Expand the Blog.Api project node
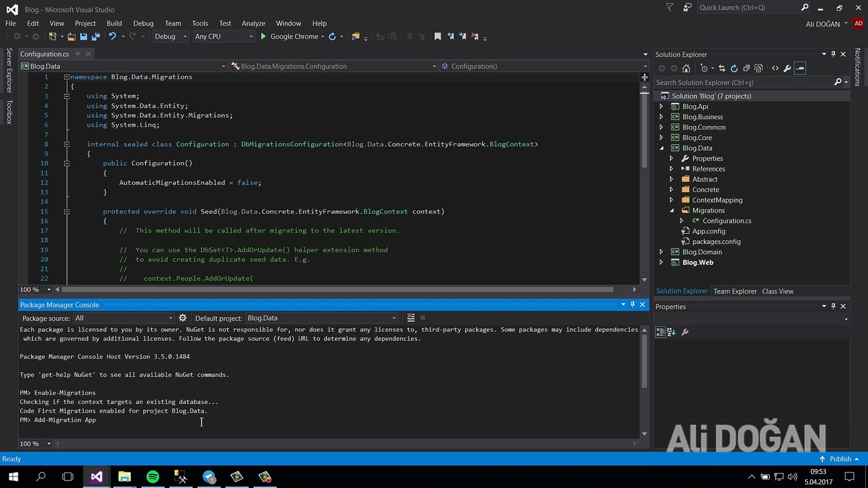 coord(661,106)
